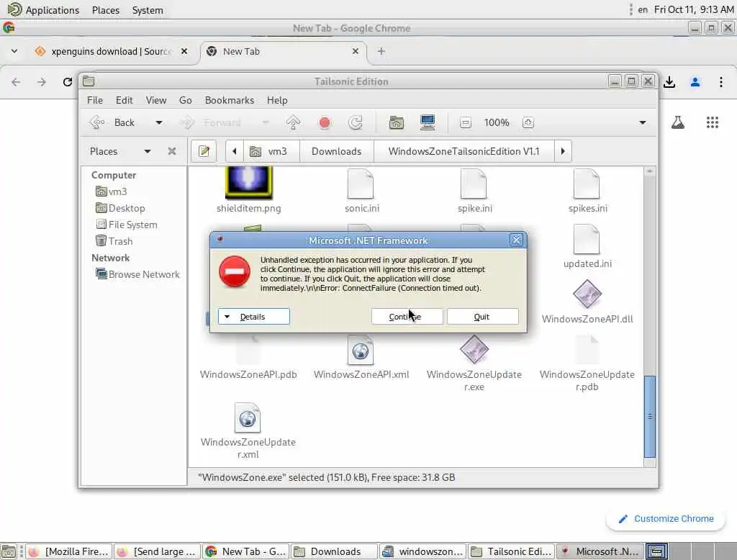The width and height of the screenshot is (737, 560).
Task: Select the spikes.ini file icon
Action: 587,184
